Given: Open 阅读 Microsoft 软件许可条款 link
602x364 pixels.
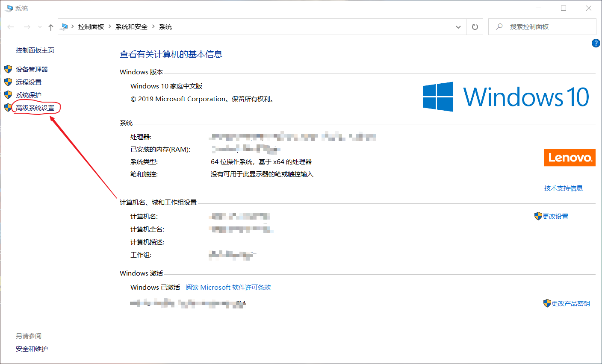Looking at the screenshot, I should [x=228, y=288].
